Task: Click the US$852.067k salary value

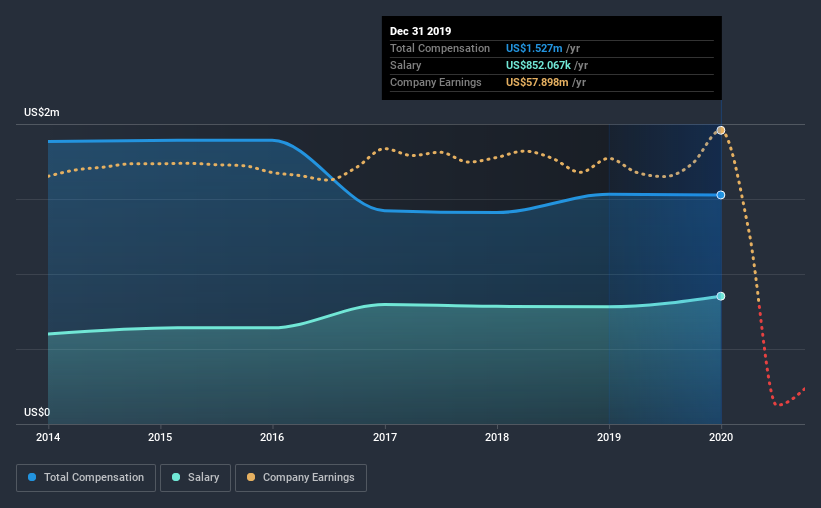Action: [x=538, y=65]
